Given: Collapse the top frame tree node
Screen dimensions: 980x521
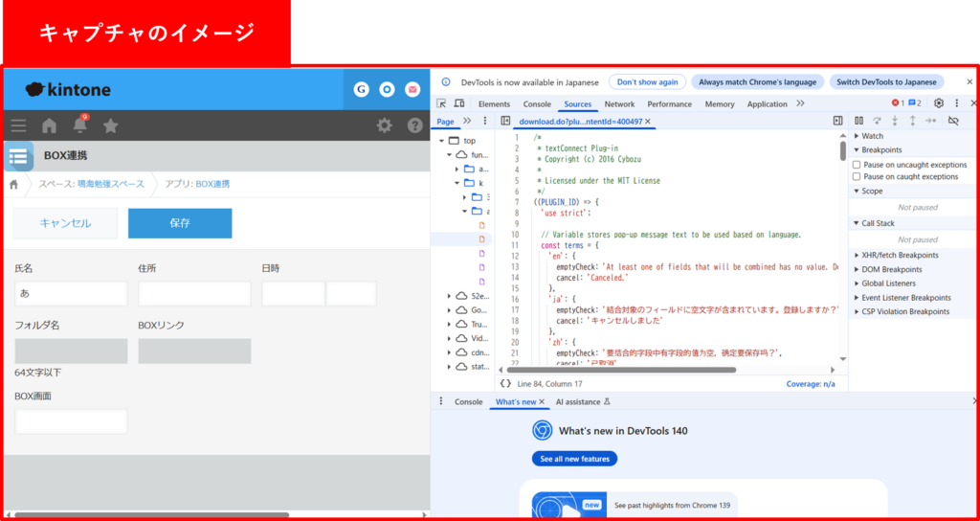Looking at the screenshot, I should (x=442, y=141).
